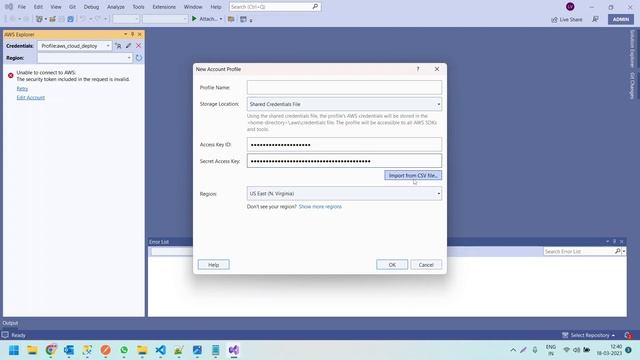Open AWS Explorer window options arrow
The width and height of the screenshot is (640, 360).
(125, 34)
